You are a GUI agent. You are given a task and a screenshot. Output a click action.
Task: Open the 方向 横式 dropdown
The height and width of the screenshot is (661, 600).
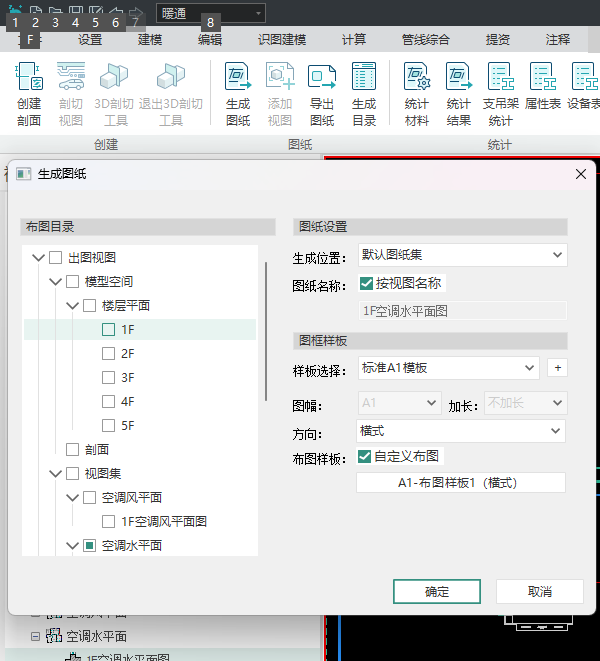coord(461,431)
